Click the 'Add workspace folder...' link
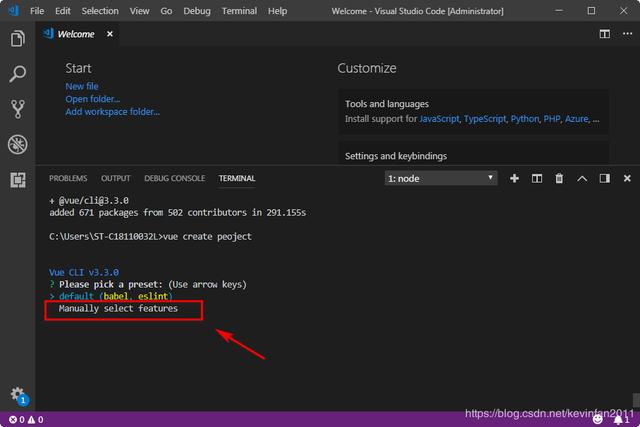The width and height of the screenshot is (640, 427). (113, 111)
